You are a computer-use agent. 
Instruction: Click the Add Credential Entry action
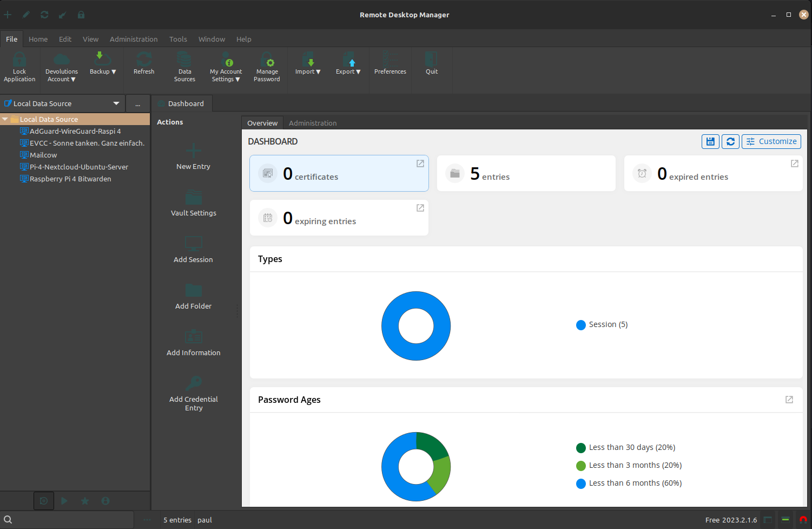[193, 393]
